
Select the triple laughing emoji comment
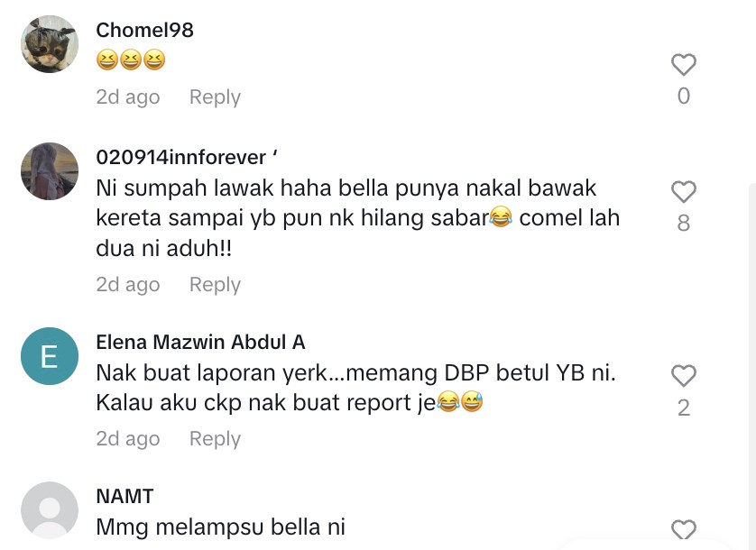131,60
